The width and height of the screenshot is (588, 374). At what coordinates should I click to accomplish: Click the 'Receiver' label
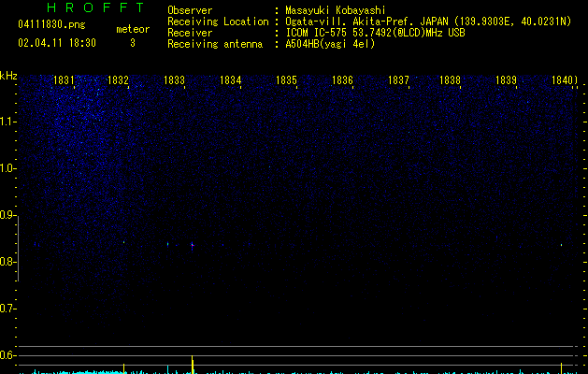(x=190, y=33)
